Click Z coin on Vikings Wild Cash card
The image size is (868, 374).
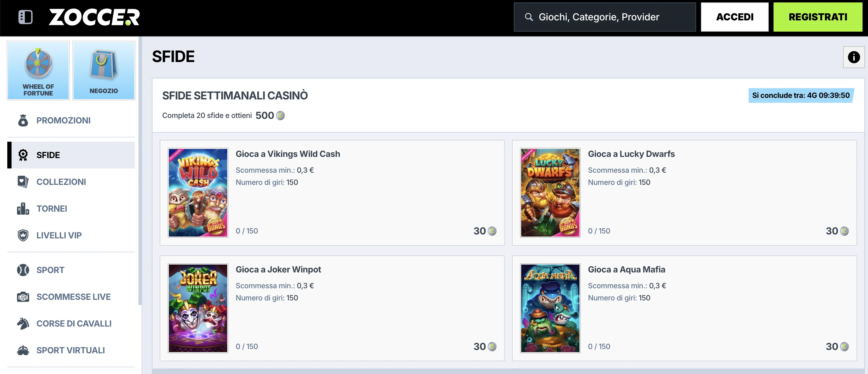click(x=492, y=231)
